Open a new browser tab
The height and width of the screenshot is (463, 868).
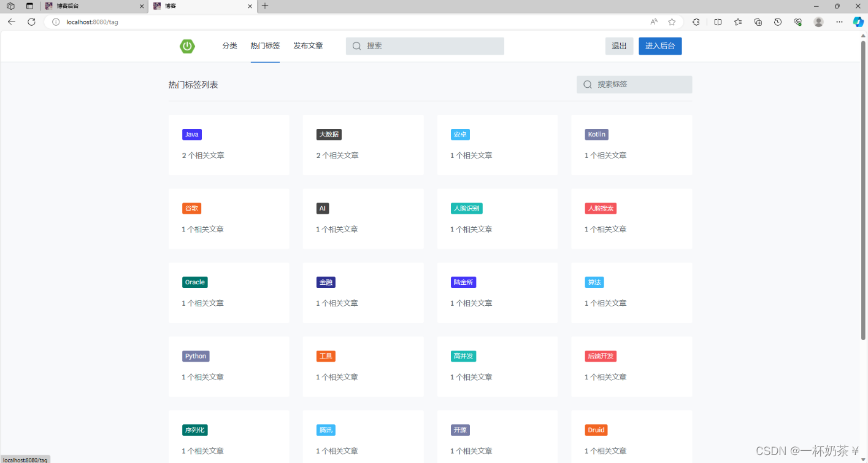pyautogui.click(x=265, y=6)
